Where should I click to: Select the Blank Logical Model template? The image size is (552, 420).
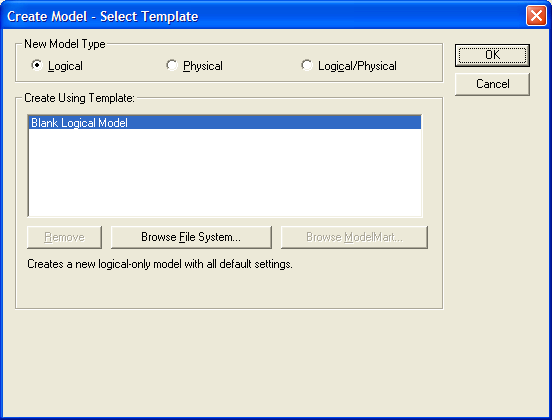point(225,123)
